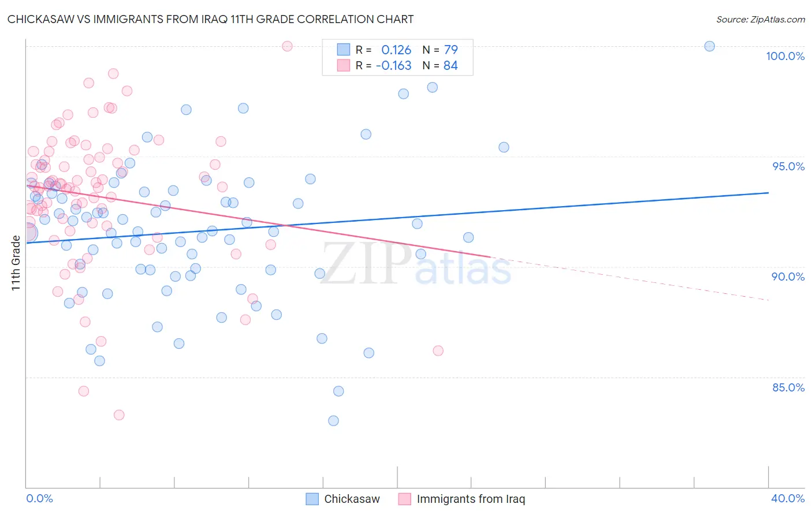812x515 pixels.
Task: Click the pink data point at top near 100%
Action: coord(287,46)
